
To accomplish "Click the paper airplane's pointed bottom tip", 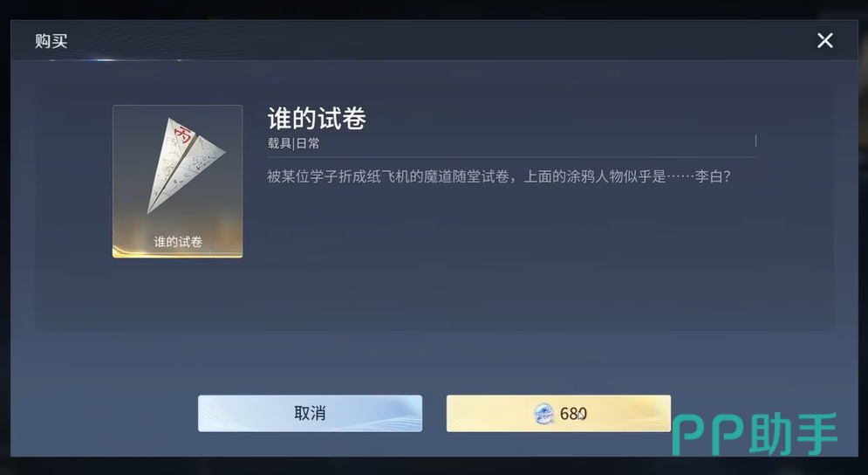I will (x=149, y=210).
